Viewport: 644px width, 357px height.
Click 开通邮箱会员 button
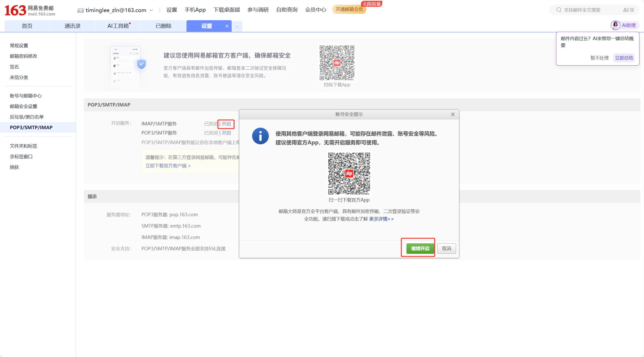(x=349, y=10)
